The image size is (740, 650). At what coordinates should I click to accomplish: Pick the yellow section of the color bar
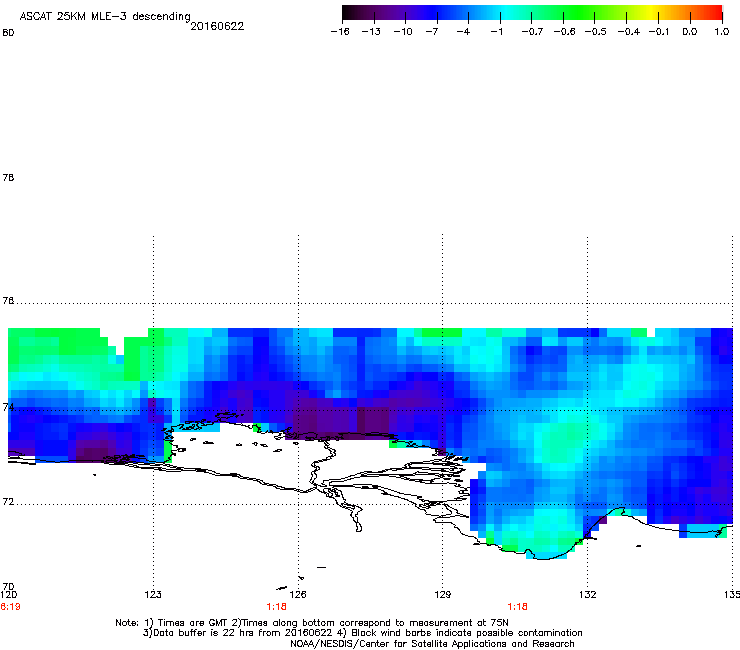point(651,13)
